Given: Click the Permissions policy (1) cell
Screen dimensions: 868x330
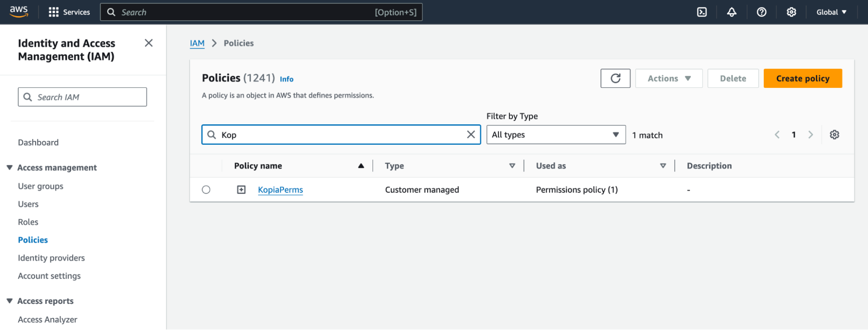Looking at the screenshot, I should point(577,190).
